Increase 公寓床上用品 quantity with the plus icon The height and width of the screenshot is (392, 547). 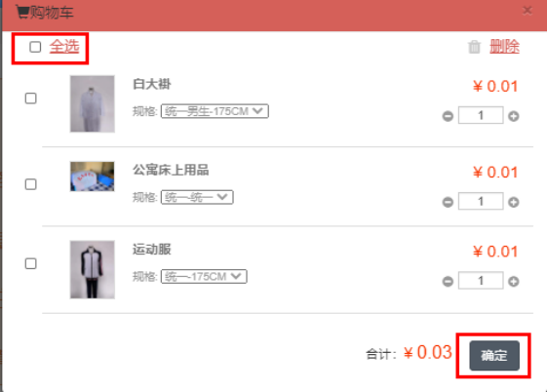[x=513, y=202]
